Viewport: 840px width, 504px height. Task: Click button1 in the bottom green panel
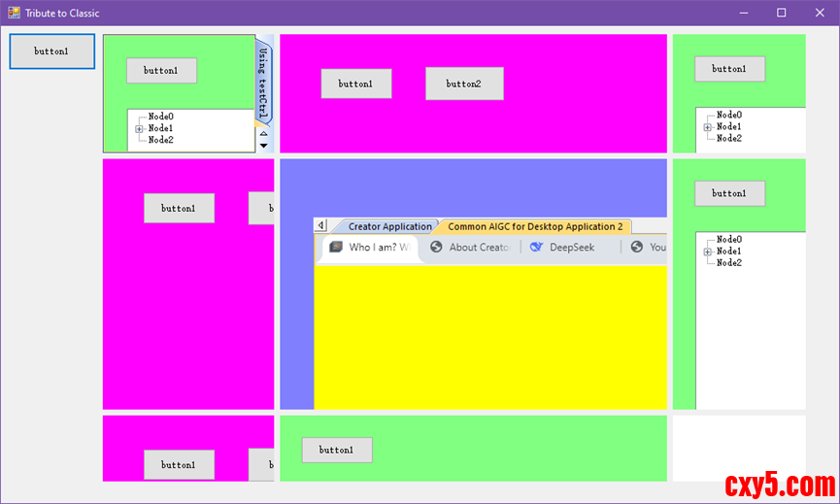coord(336,450)
